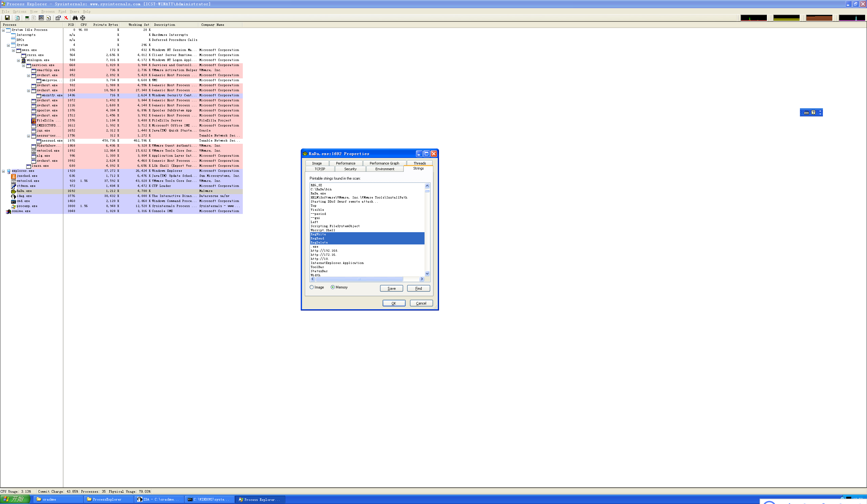Click the crosshair Find Window's Process icon
The height and width of the screenshot is (504, 867).
[x=83, y=18]
